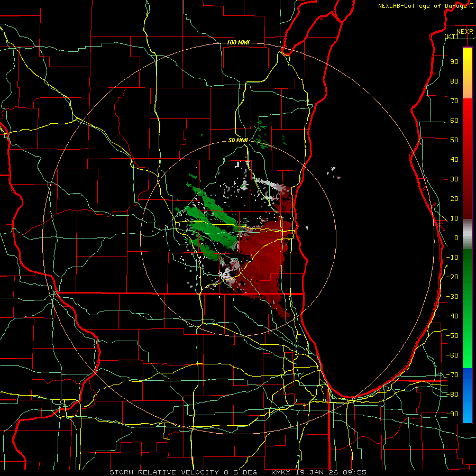The width and height of the screenshot is (476, 476).
Task: Click the 0 value on the color scale
Action: (456, 237)
